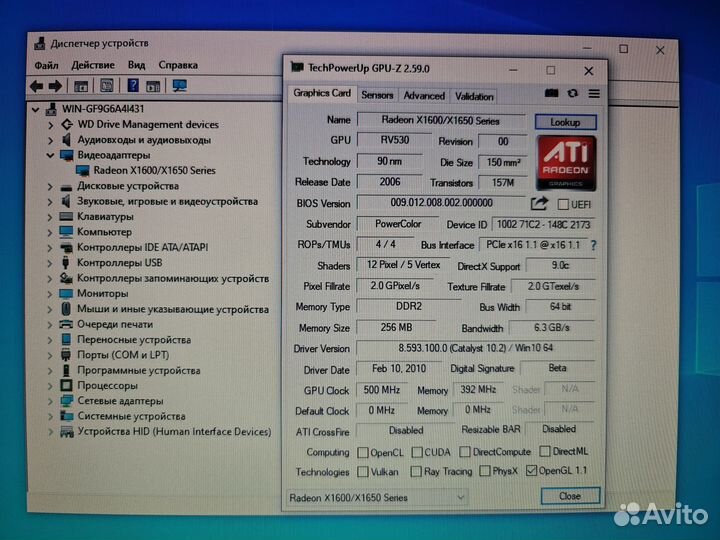
Task: Select the Мониторы monitor icon
Action: (x=66, y=293)
